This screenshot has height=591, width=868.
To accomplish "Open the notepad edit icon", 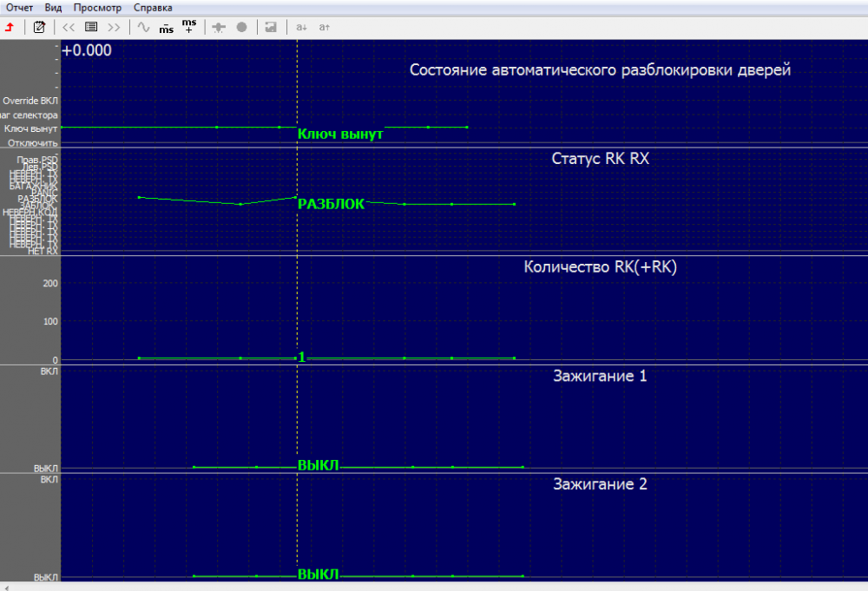I will click(x=39, y=27).
